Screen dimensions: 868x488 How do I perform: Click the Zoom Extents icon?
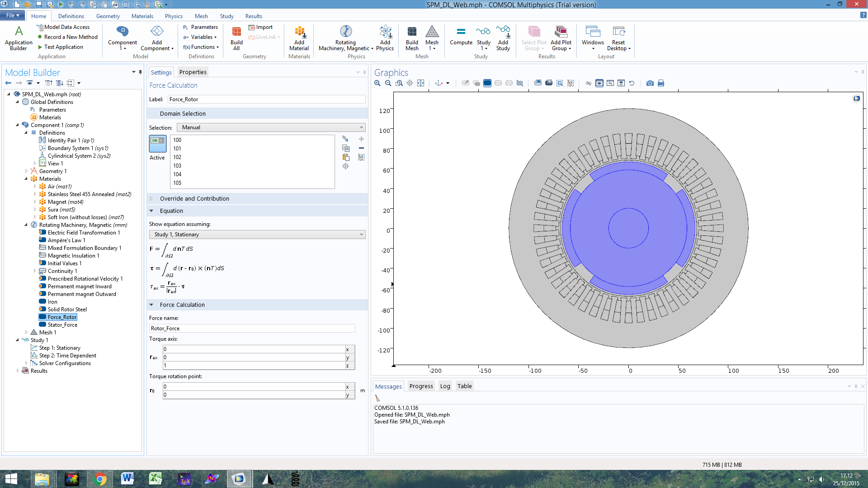coord(421,83)
